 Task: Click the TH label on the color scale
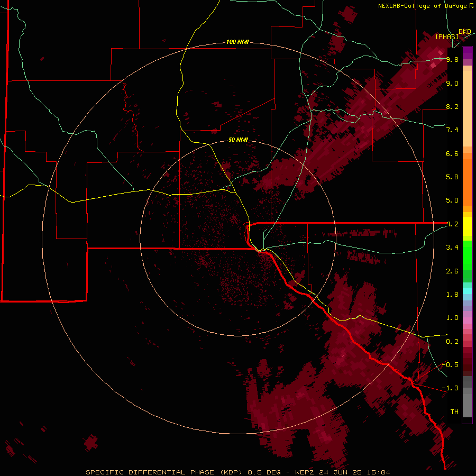coord(454,412)
